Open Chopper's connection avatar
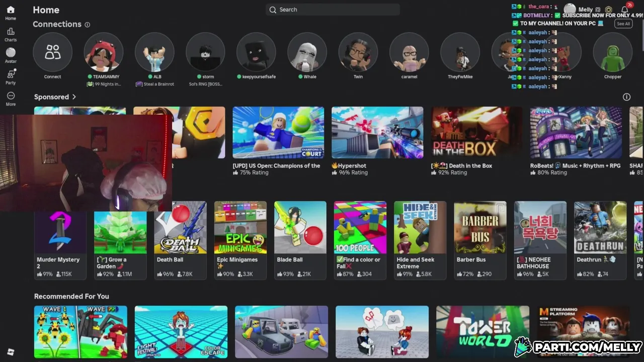644x362 pixels. click(612, 52)
